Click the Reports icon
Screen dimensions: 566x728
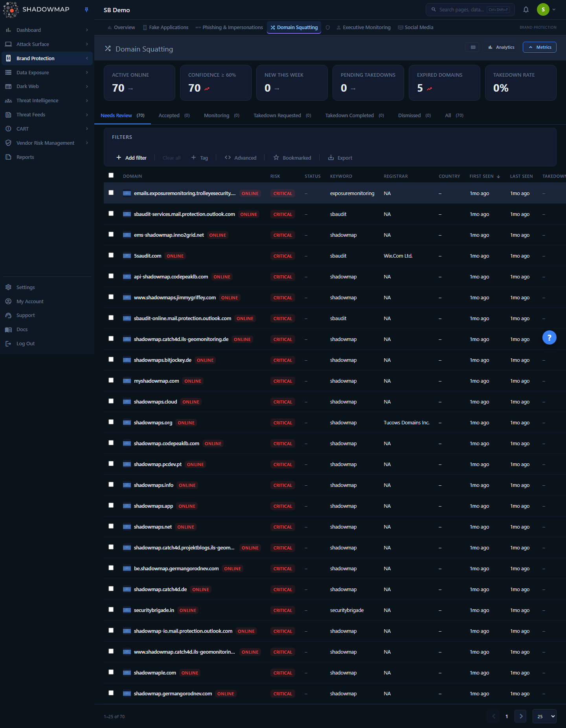(x=8, y=157)
